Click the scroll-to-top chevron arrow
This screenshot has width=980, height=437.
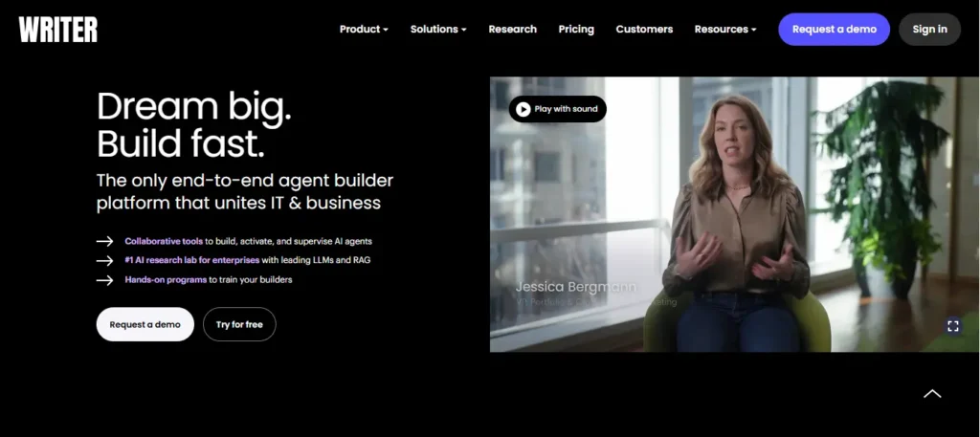coord(932,393)
